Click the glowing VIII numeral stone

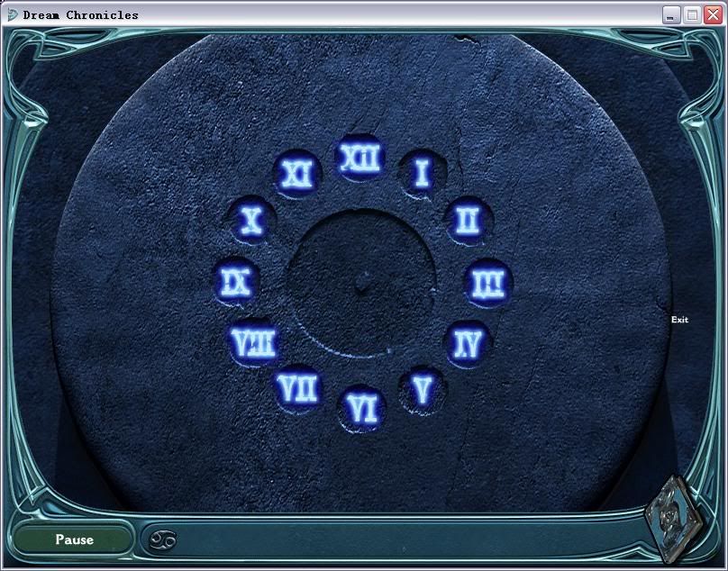point(253,343)
